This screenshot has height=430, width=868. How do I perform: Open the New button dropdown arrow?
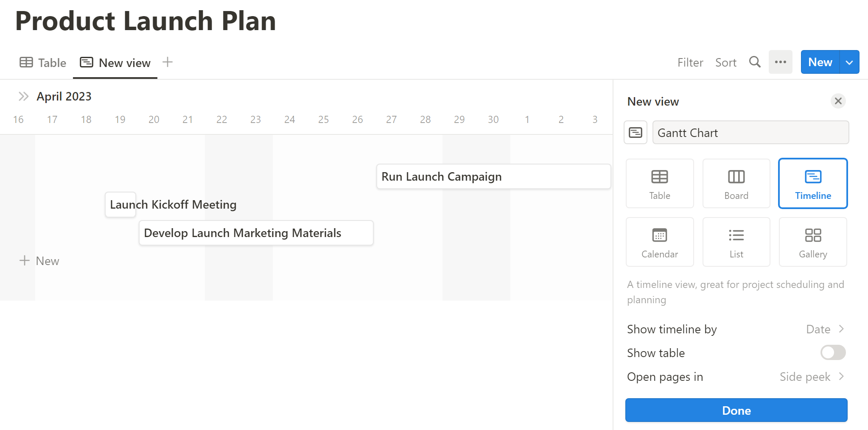pyautogui.click(x=850, y=62)
